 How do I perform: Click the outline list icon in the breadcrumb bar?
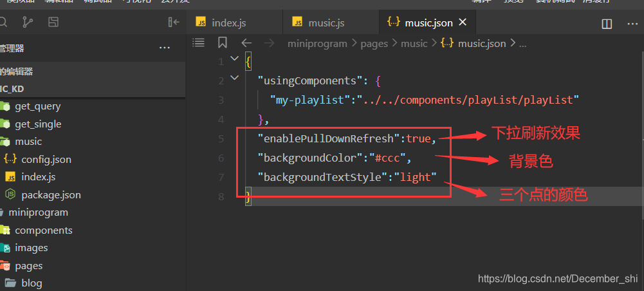199,42
